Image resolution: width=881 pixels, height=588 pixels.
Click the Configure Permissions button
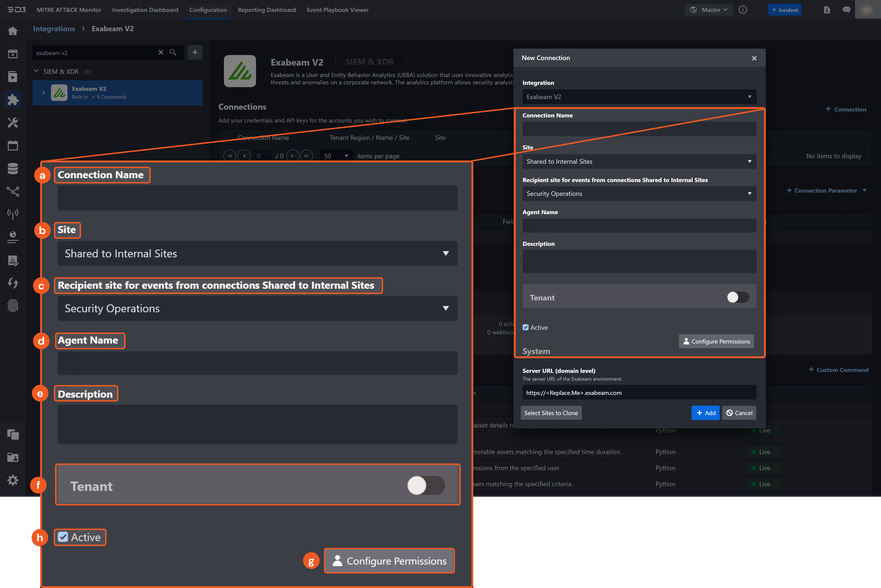point(716,341)
